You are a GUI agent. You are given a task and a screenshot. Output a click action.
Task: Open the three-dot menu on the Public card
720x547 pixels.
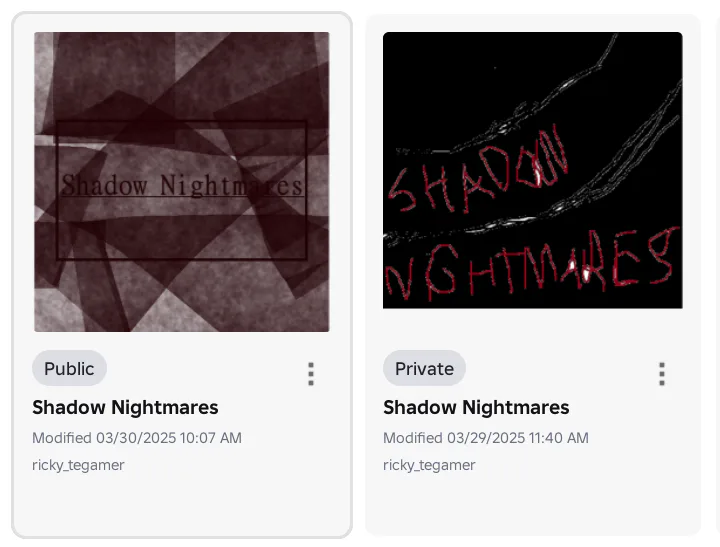click(x=311, y=374)
